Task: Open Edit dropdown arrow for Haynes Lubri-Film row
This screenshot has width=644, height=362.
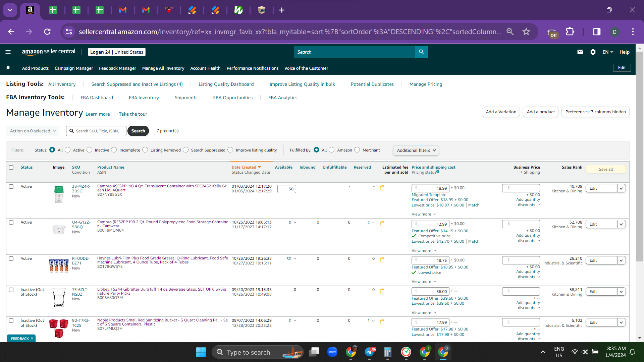Action: pyautogui.click(x=621, y=260)
